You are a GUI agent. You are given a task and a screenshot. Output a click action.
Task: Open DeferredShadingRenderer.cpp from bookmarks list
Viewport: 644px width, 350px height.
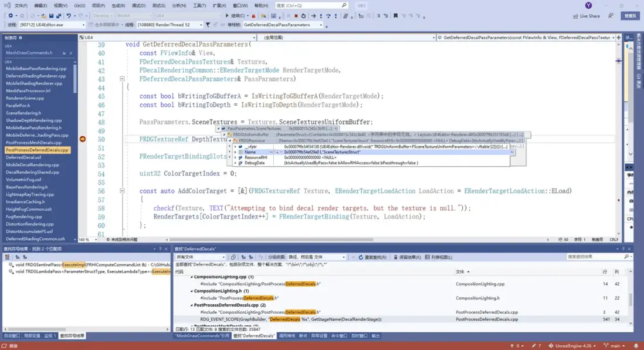point(36,76)
